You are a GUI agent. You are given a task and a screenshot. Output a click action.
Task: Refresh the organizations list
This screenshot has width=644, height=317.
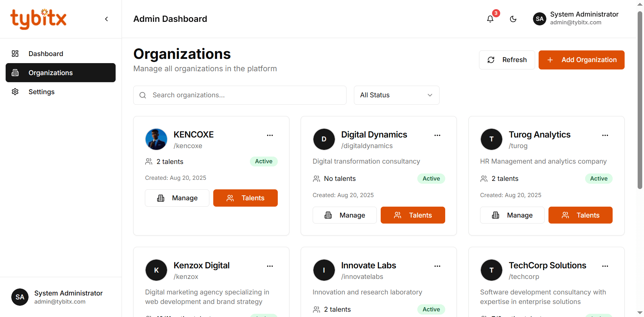(507, 60)
